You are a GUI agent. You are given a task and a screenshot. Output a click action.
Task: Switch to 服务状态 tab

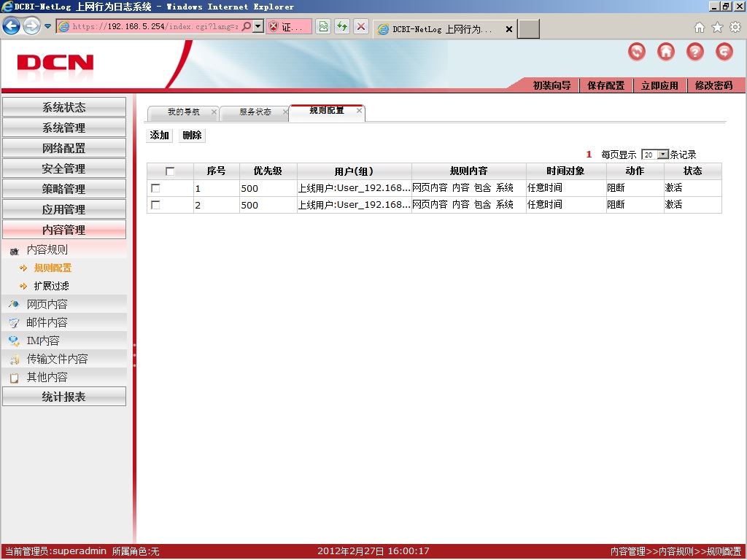pos(255,112)
